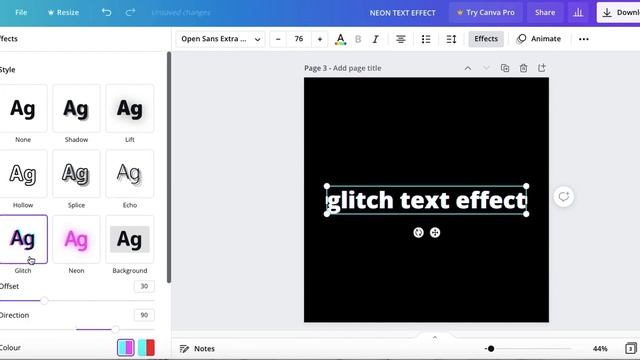Edit the font size field showing 76
Screen dimensions: 640x360
tap(299, 39)
